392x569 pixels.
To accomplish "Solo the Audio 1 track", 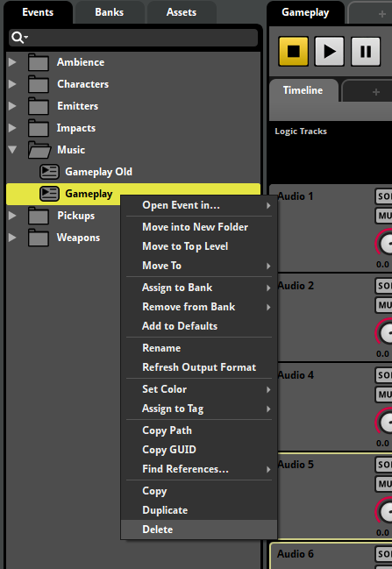I will (x=384, y=196).
